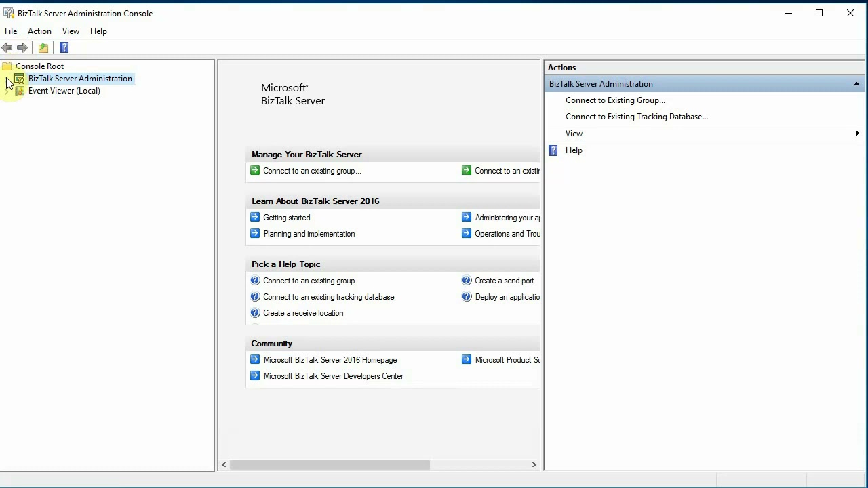Maximize the console window
868x488 pixels.
pyautogui.click(x=819, y=13)
